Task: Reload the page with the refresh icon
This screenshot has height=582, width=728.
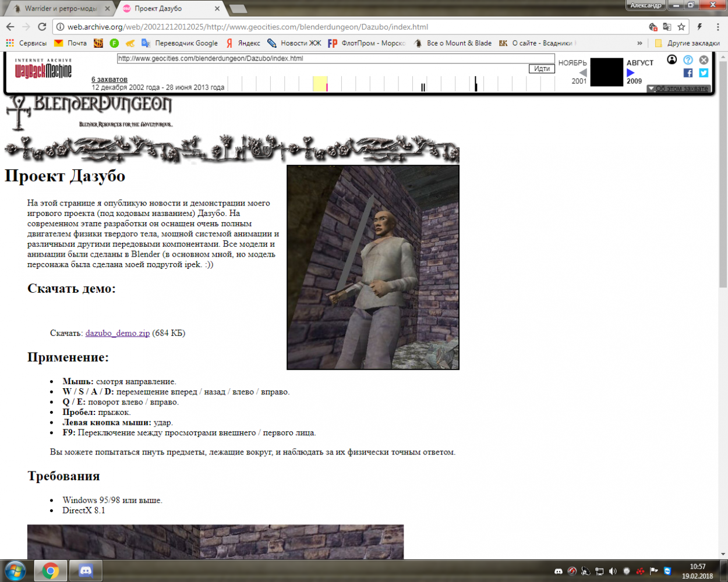Action: (x=42, y=27)
